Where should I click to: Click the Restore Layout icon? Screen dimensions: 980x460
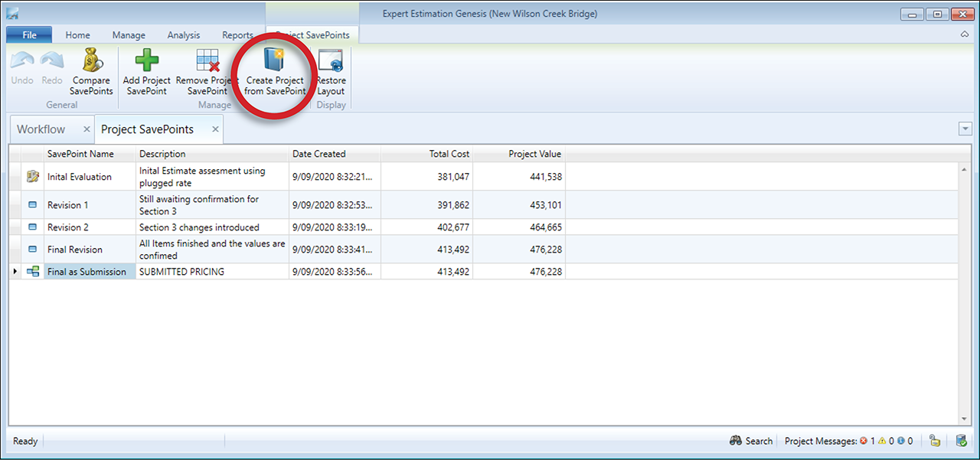[331, 61]
